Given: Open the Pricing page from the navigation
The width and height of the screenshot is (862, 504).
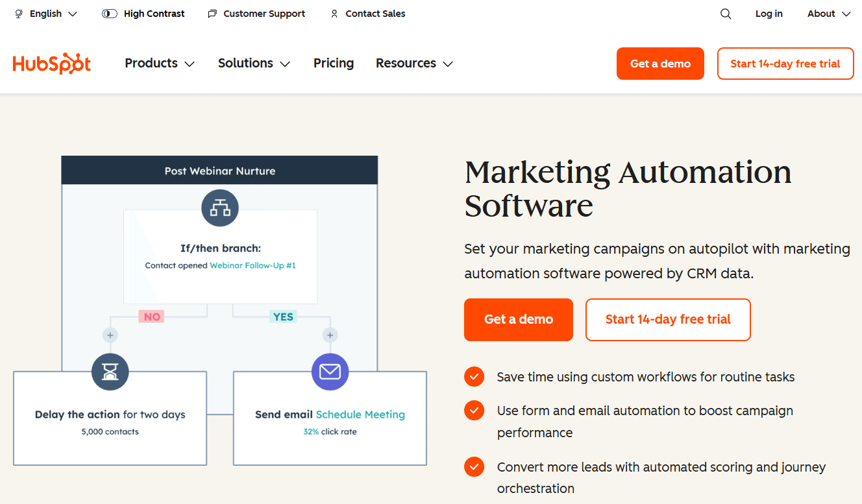Looking at the screenshot, I should 334,63.
